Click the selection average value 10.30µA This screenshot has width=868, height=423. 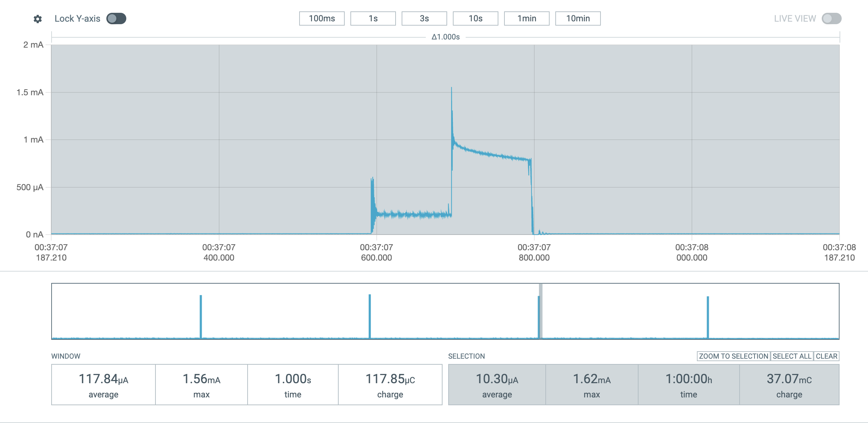tap(497, 379)
